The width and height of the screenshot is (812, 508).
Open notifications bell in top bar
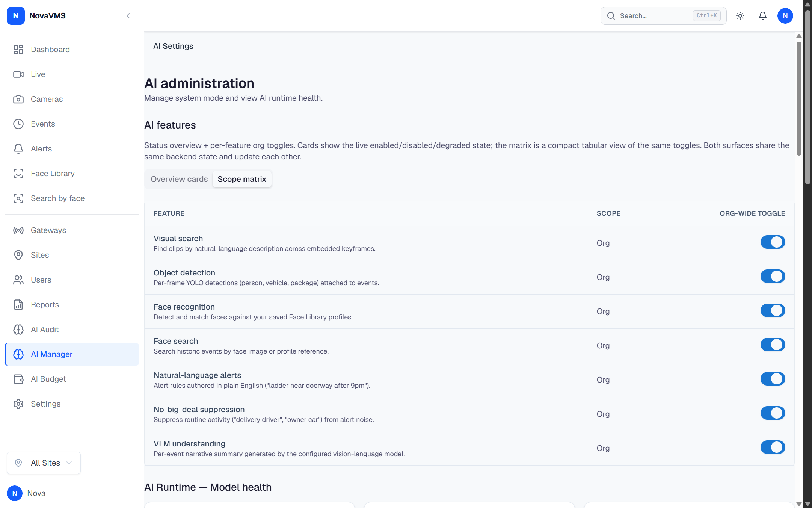pos(763,16)
